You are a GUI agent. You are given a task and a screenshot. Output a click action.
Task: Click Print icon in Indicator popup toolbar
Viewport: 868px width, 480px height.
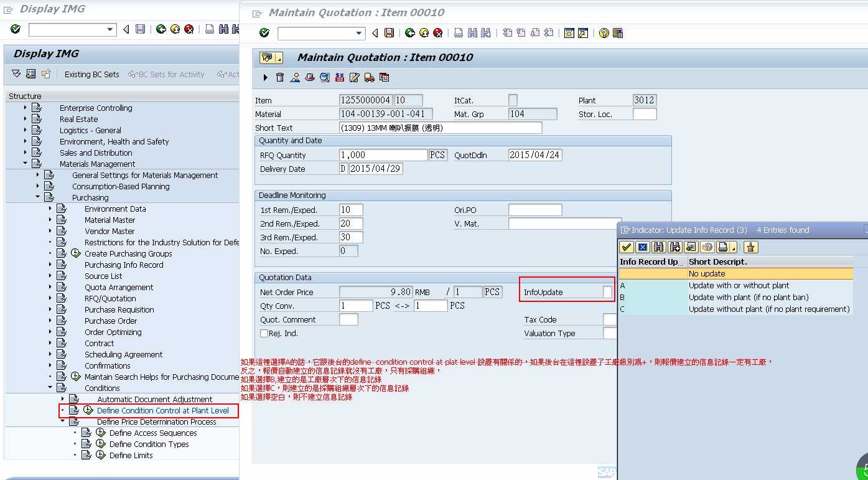pyautogui.click(x=722, y=247)
